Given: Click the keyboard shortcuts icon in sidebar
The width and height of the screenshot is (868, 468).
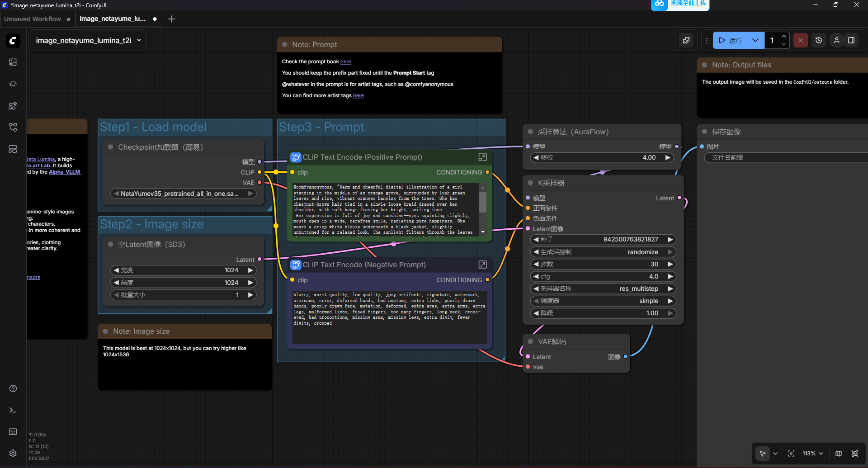Looking at the screenshot, I should point(13,432).
